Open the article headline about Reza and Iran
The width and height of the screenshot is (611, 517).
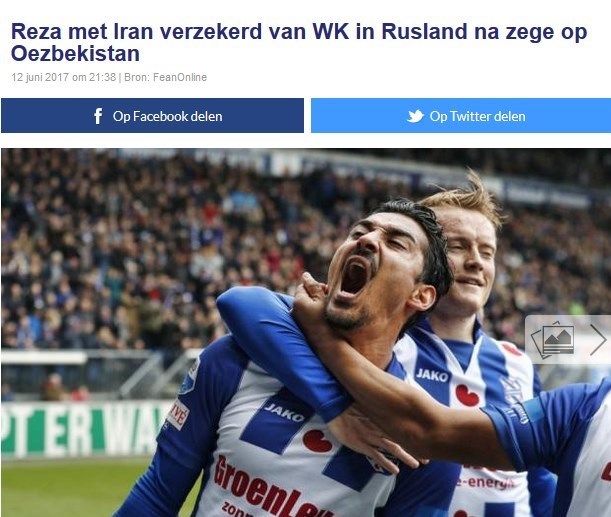(x=299, y=42)
